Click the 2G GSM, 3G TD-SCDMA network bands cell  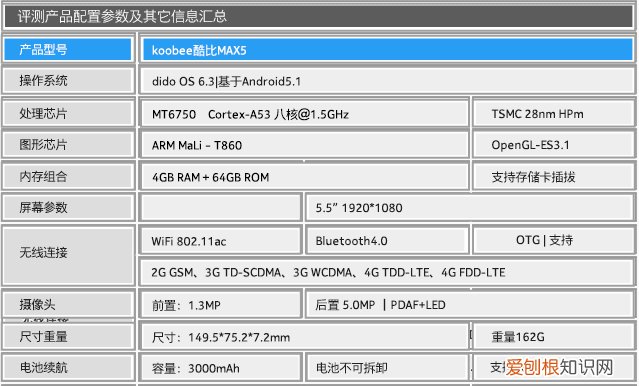click(x=387, y=272)
